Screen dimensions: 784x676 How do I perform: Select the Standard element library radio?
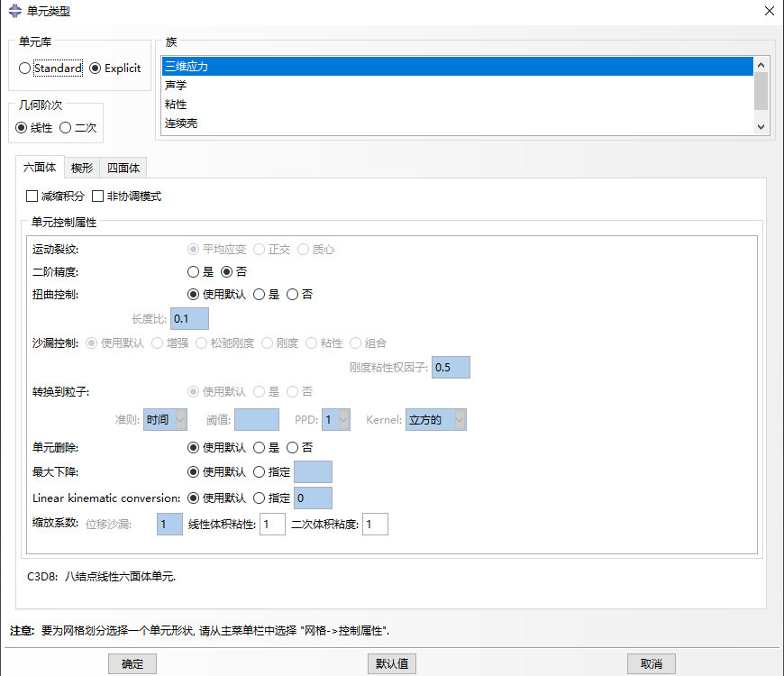(24, 68)
